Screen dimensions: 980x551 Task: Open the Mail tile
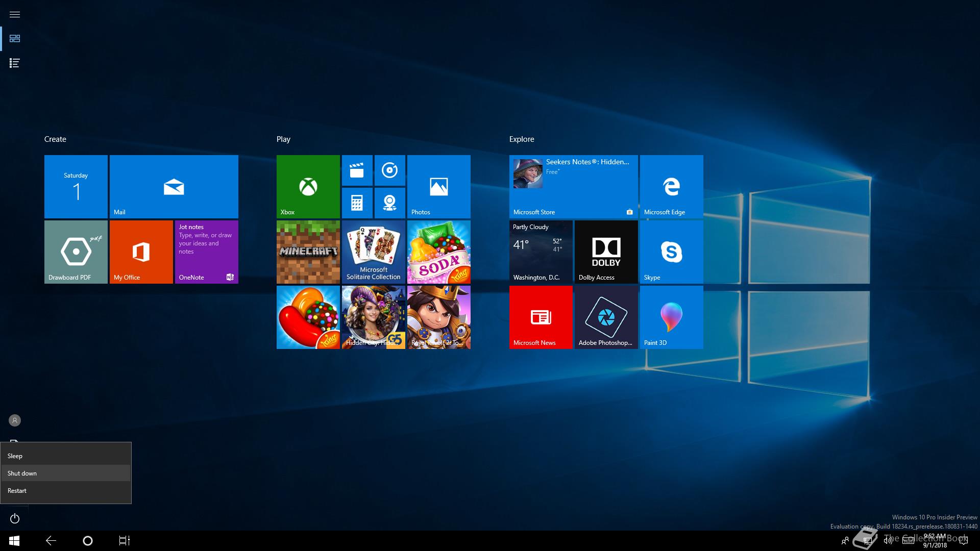click(x=174, y=187)
